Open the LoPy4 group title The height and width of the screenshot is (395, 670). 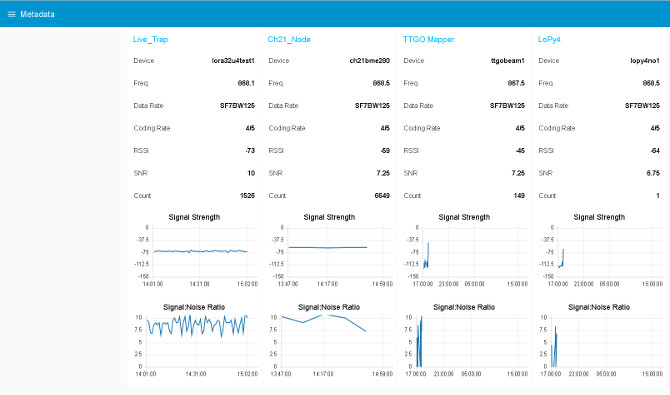tap(549, 39)
